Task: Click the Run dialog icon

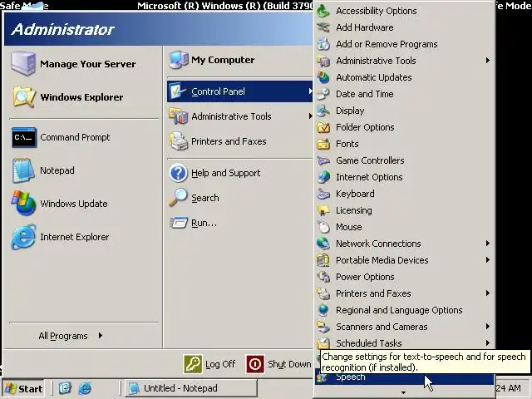Action: (179, 223)
